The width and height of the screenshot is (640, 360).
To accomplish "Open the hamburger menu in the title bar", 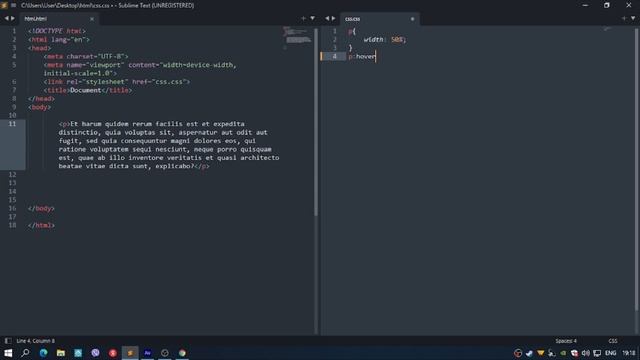I will coord(13,5).
